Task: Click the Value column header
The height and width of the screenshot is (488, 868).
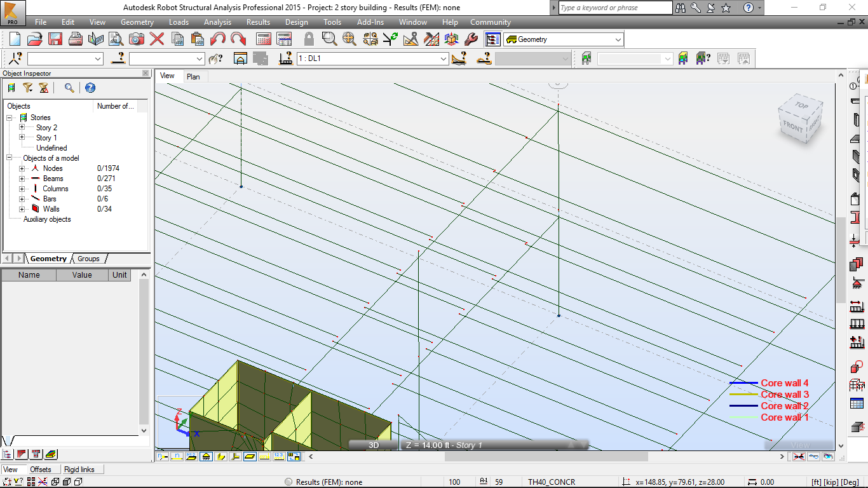Action: (82, 275)
